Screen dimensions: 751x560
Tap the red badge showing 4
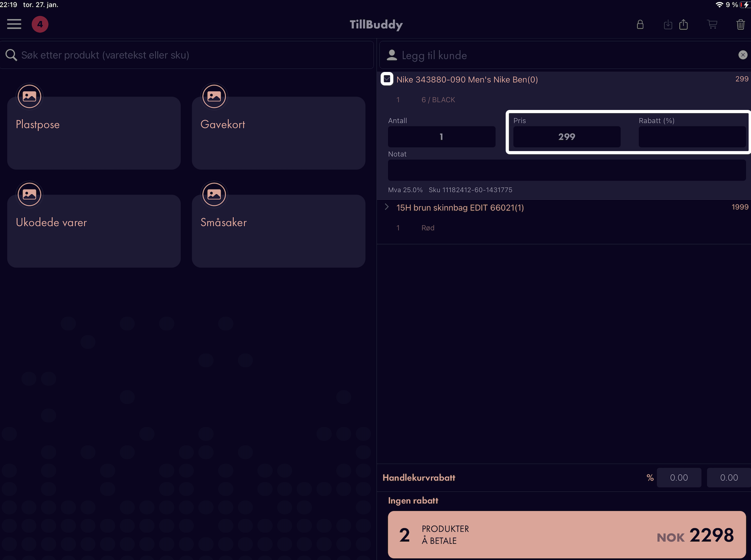pyautogui.click(x=40, y=24)
